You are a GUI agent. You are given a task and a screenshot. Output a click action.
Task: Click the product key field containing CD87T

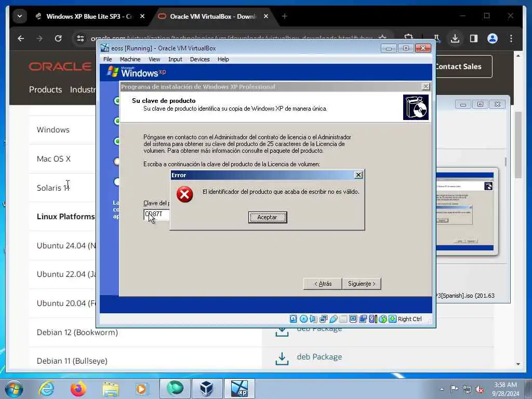(x=156, y=215)
